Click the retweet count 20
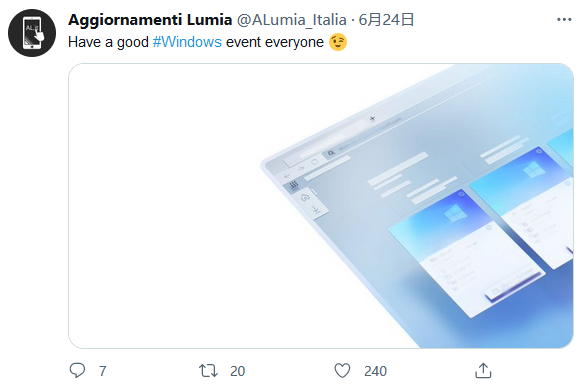This screenshot has width=581, height=391. (x=238, y=371)
